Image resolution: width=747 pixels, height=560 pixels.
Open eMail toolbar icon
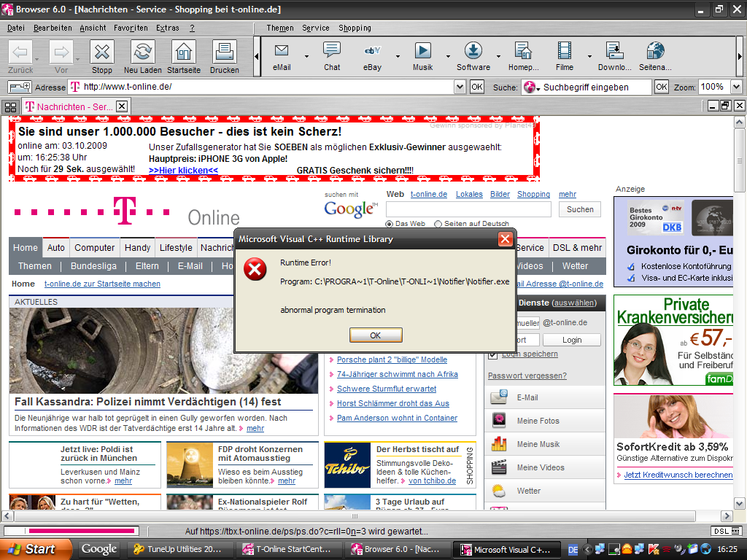[x=282, y=50]
